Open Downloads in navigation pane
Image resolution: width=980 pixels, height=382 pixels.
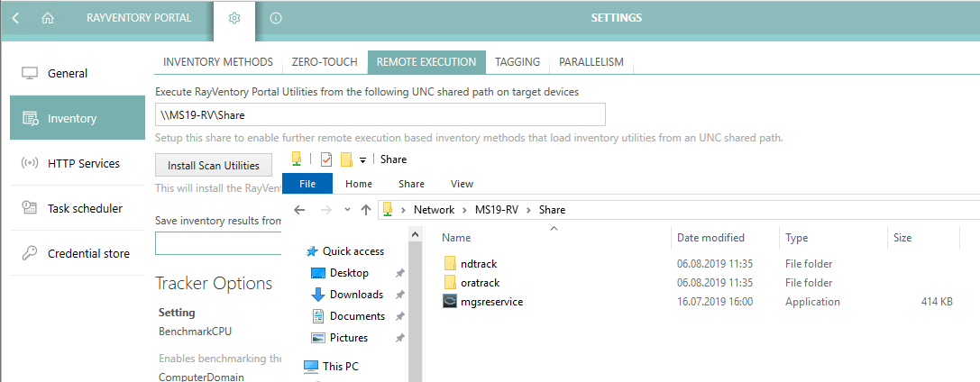pyautogui.click(x=356, y=294)
